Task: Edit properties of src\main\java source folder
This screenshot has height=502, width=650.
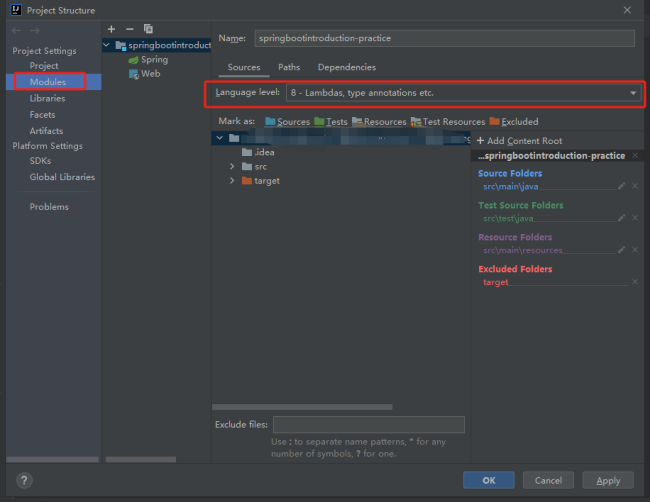Action: [622, 186]
